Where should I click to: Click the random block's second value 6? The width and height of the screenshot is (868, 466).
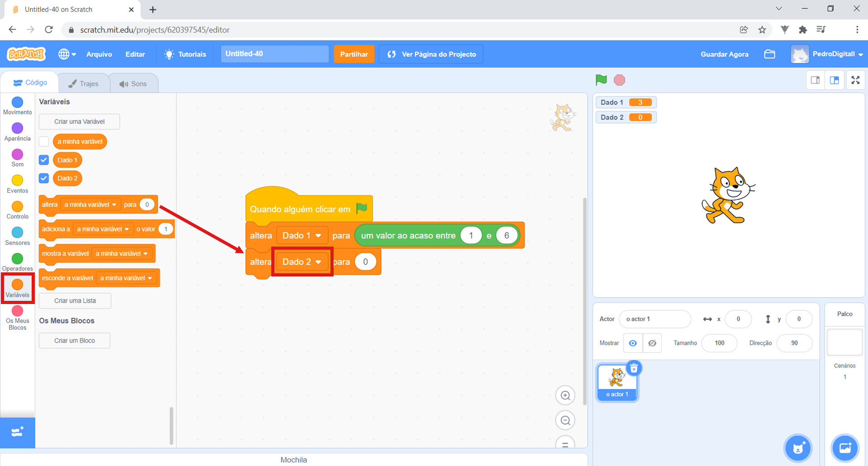coord(506,235)
